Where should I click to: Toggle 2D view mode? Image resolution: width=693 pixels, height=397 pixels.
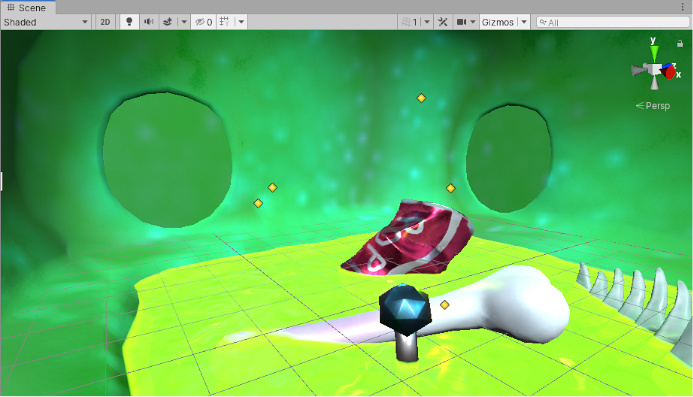(x=105, y=22)
